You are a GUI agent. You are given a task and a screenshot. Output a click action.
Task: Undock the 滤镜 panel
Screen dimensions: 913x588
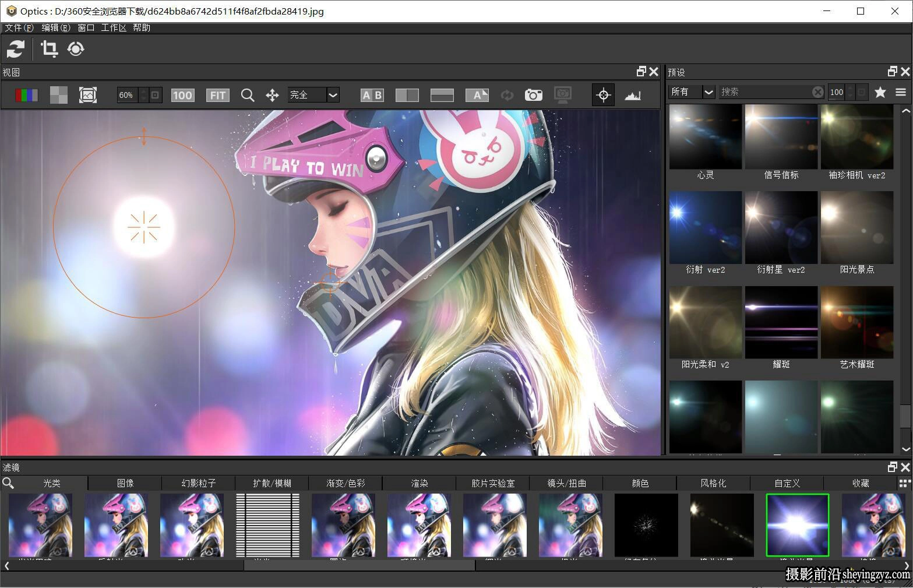(x=892, y=467)
